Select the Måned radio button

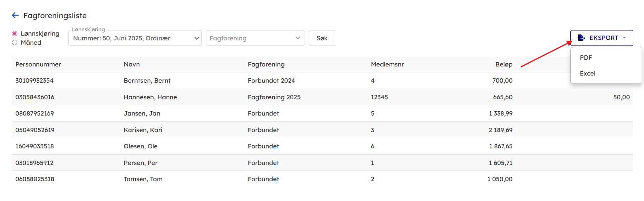coord(15,43)
